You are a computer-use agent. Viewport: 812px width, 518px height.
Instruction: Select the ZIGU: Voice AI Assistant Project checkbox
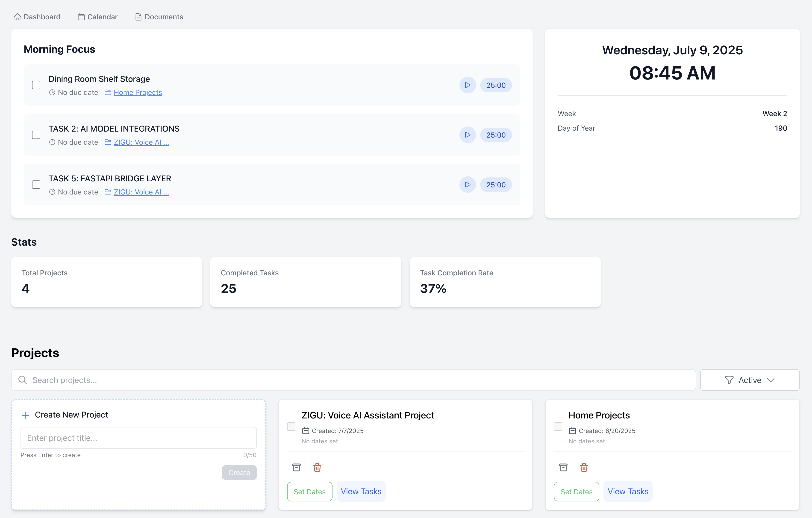(291, 427)
